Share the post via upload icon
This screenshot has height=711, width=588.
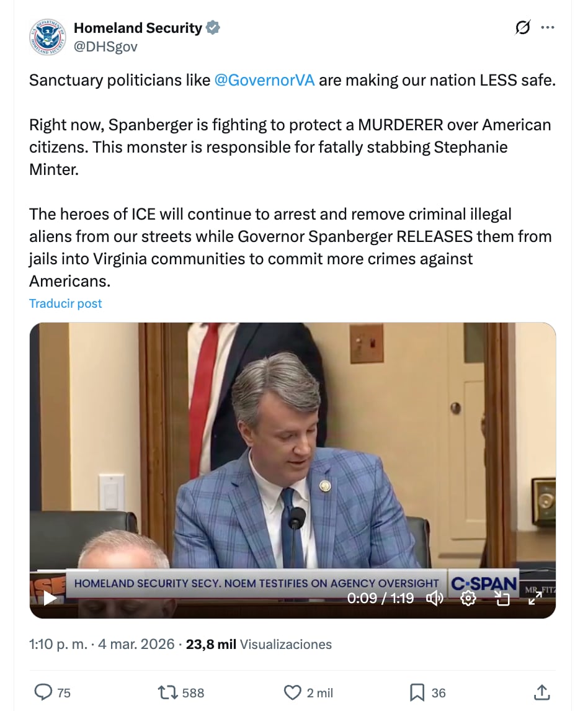[541, 692]
